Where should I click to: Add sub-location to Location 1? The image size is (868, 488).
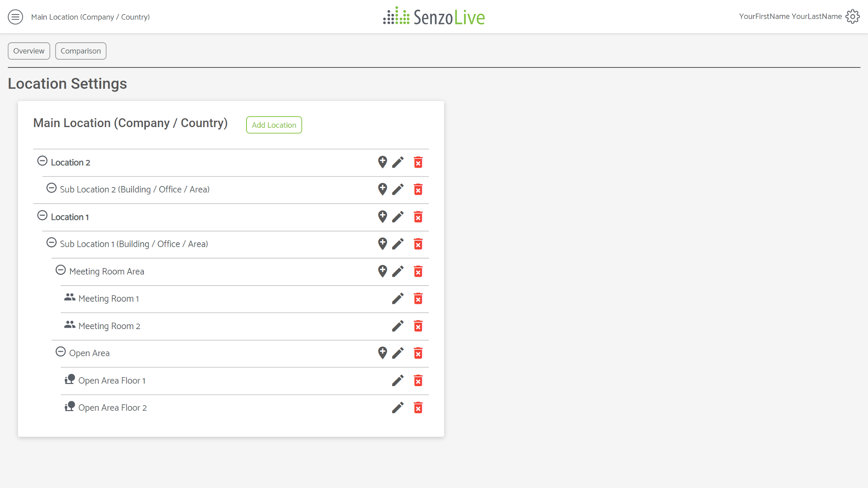[382, 217]
